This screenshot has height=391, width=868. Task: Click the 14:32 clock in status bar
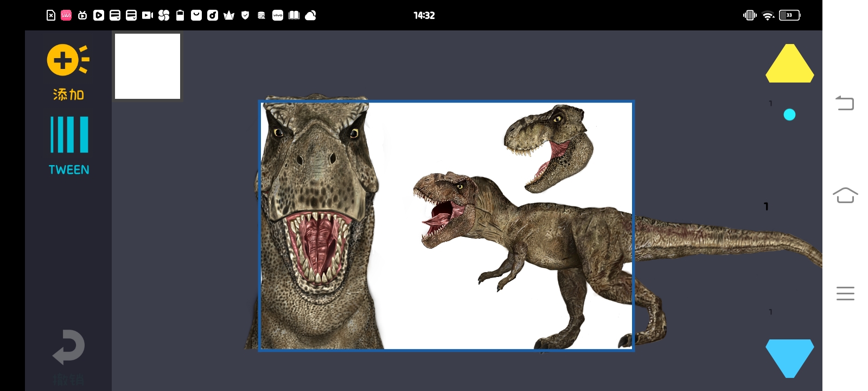coord(424,15)
